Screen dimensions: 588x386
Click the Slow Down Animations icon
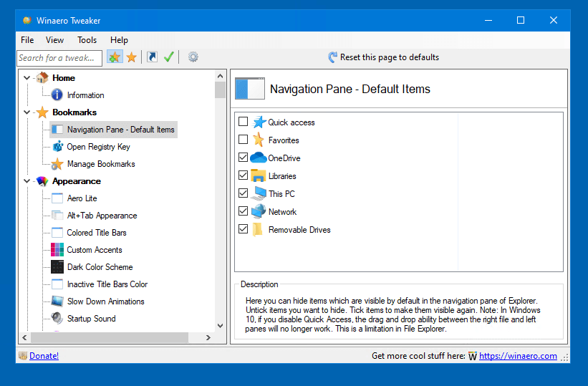pyautogui.click(x=57, y=301)
